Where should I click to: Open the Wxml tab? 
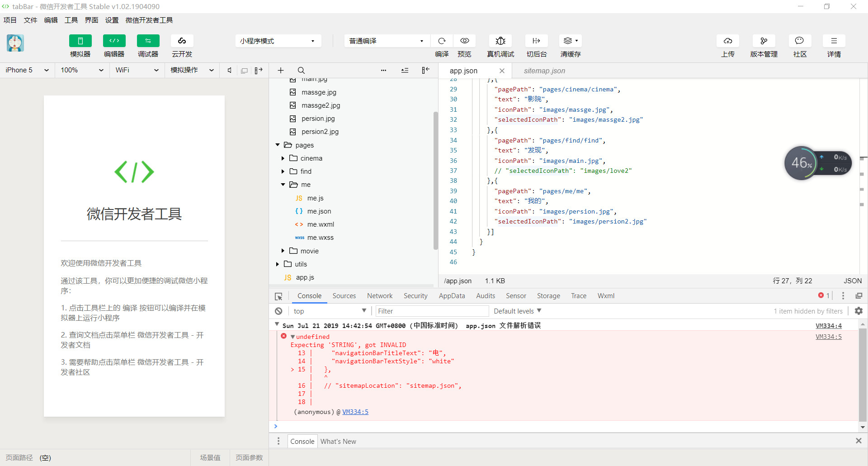(606, 296)
